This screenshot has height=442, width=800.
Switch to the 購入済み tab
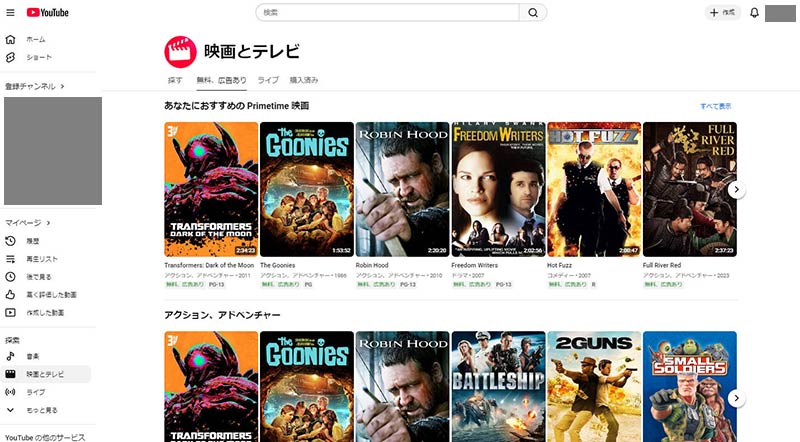coord(304,80)
